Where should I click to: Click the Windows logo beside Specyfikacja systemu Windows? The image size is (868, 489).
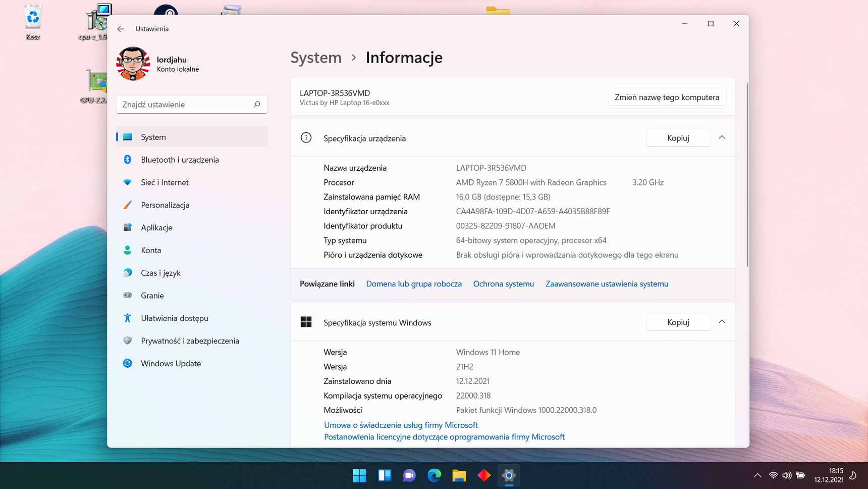306,322
